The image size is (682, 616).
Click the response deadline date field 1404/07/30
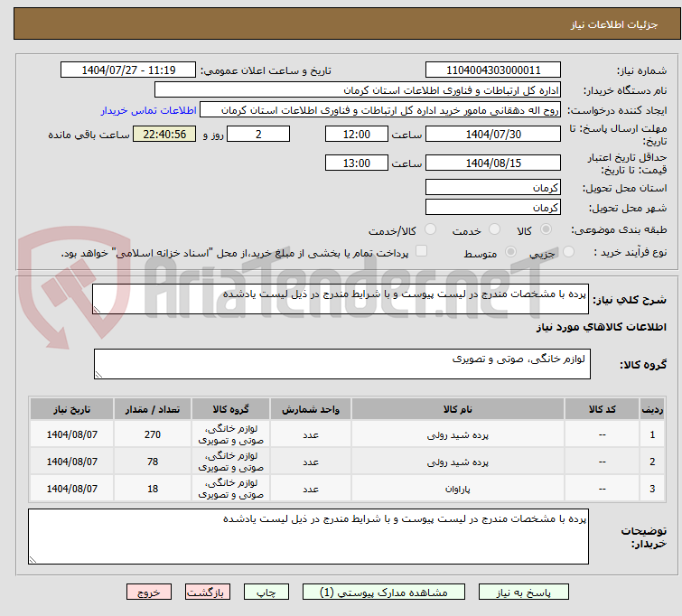(x=492, y=135)
